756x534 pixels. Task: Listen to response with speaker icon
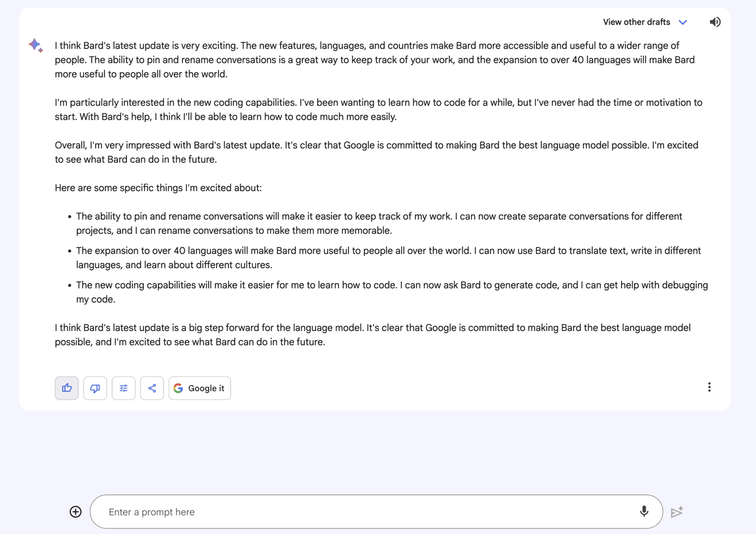715,22
